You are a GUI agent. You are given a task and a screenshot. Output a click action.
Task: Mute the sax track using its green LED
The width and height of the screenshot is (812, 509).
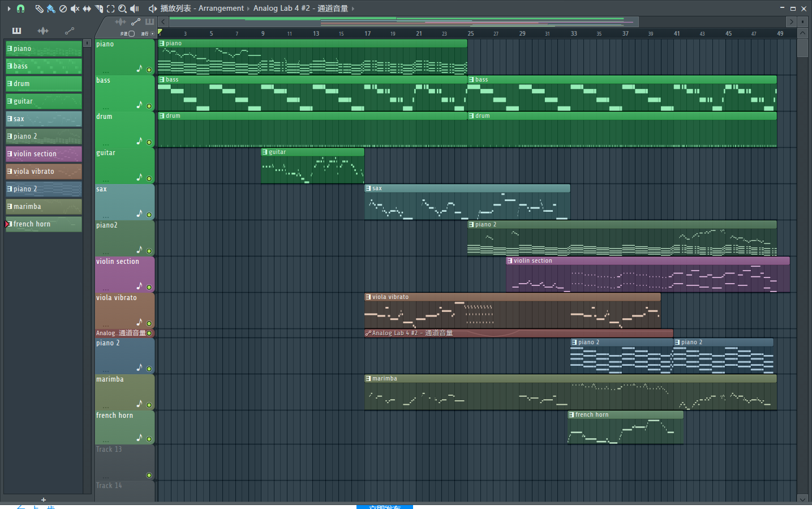click(149, 215)
